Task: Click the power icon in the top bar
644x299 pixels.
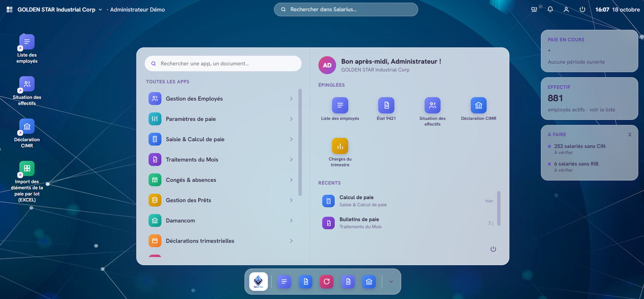Action: 582,9
